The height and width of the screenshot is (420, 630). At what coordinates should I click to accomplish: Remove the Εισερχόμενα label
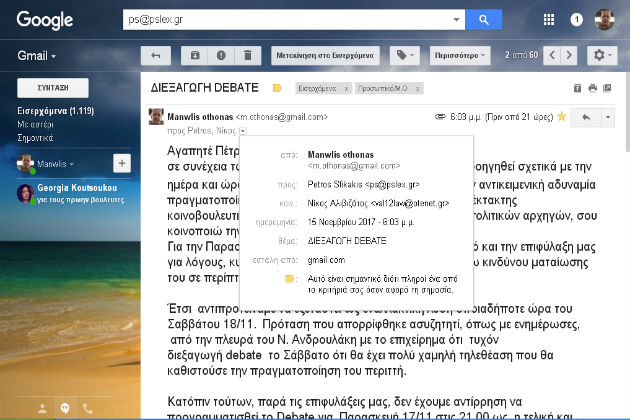click(x=346, y=88)
